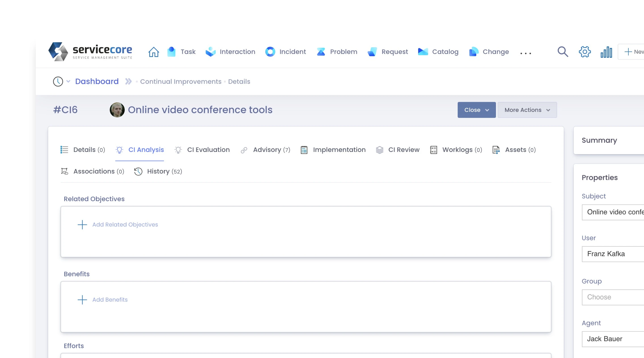The height and width of the screenshot is (358, 644).
Task: Open the User Franz Kafka field
Action: (x=613, y=254)
